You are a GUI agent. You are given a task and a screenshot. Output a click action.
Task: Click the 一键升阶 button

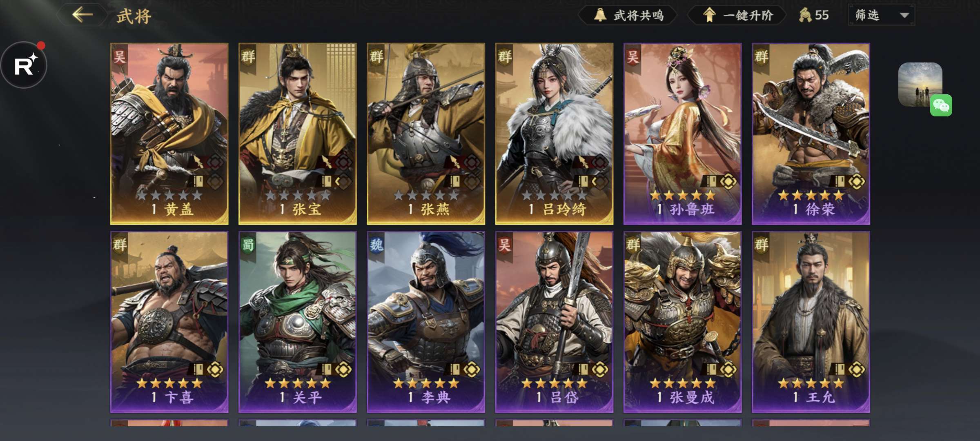coord(737,15)
